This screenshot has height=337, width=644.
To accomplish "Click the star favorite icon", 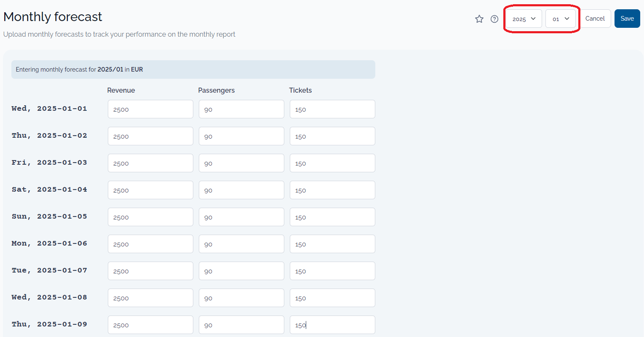I will pyautogui.click(x=479, y=19).
